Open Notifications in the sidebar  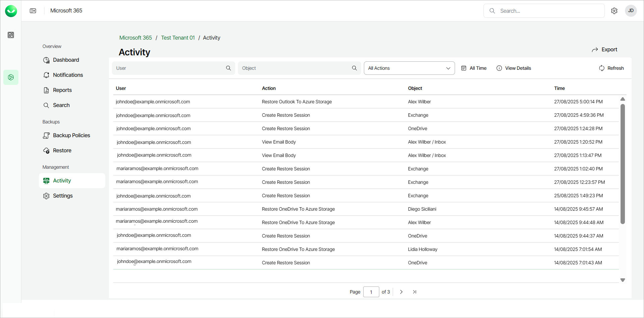click(x=68, y=75)
